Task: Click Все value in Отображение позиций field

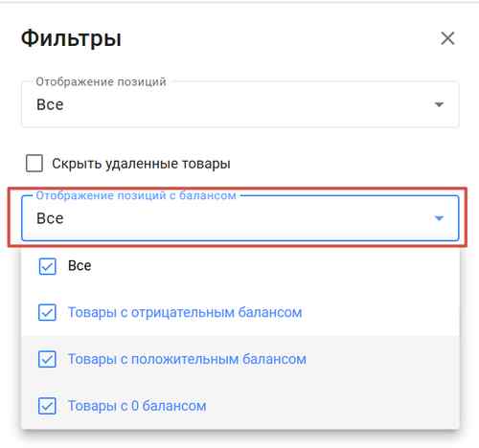Action: 50,104
